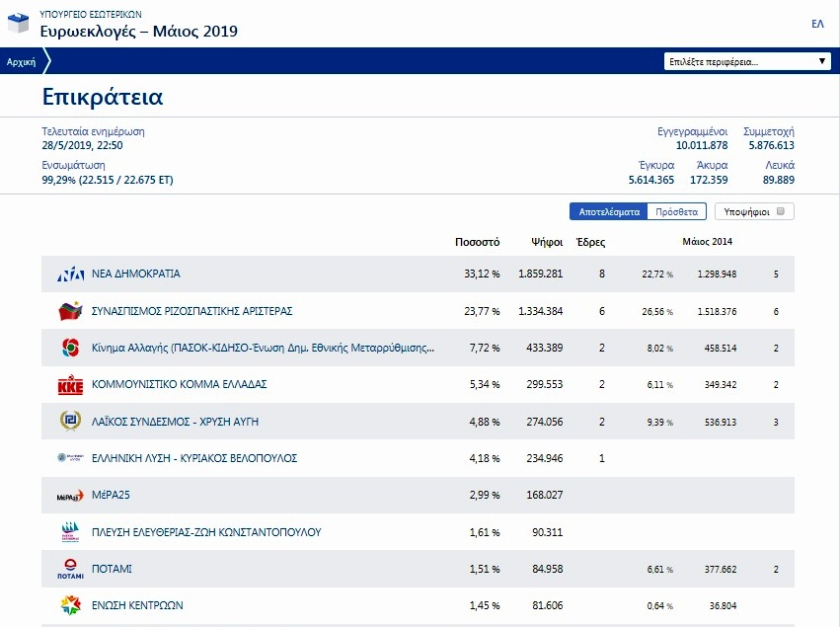Click the ΣΥΡΙΖΑ party flag logo
This screenshot has width=840, height=627.
pos(71,311)
